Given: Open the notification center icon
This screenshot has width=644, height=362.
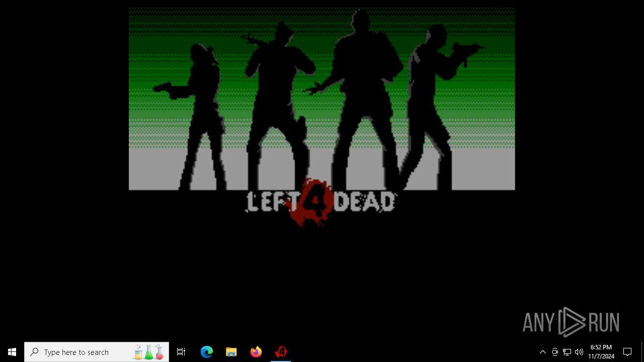Looking at the screenshot, I should coord(627,352).
